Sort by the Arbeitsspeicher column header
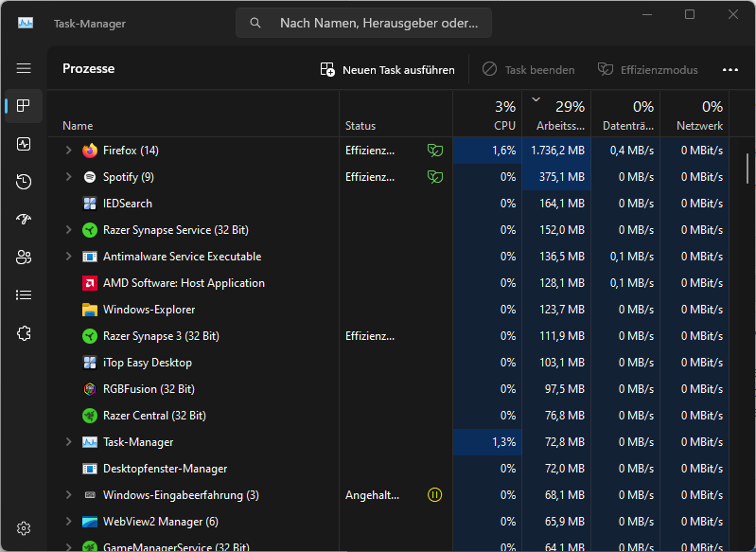The image size is (756, 552). pyautogui.click(x=556, y=114)
